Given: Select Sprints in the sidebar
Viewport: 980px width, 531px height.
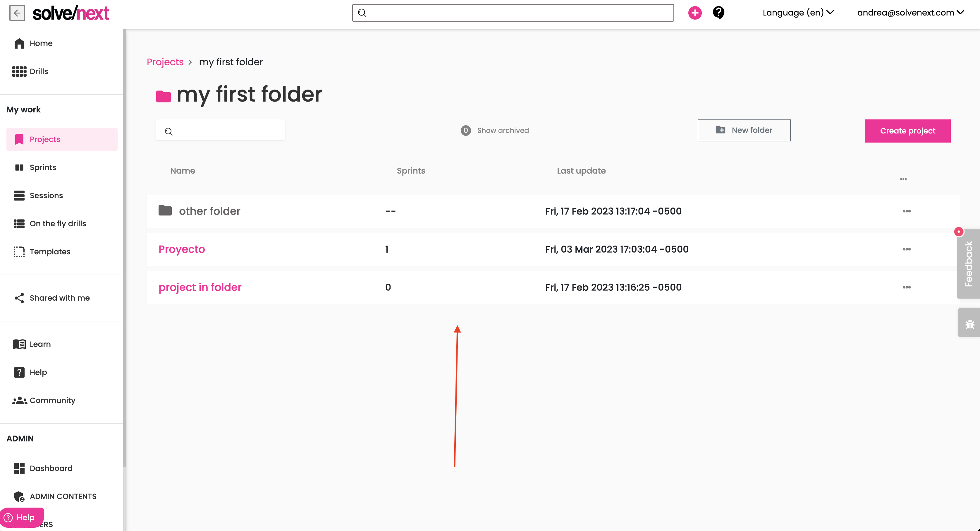Looking at the screenshot, I should point(43,167).
